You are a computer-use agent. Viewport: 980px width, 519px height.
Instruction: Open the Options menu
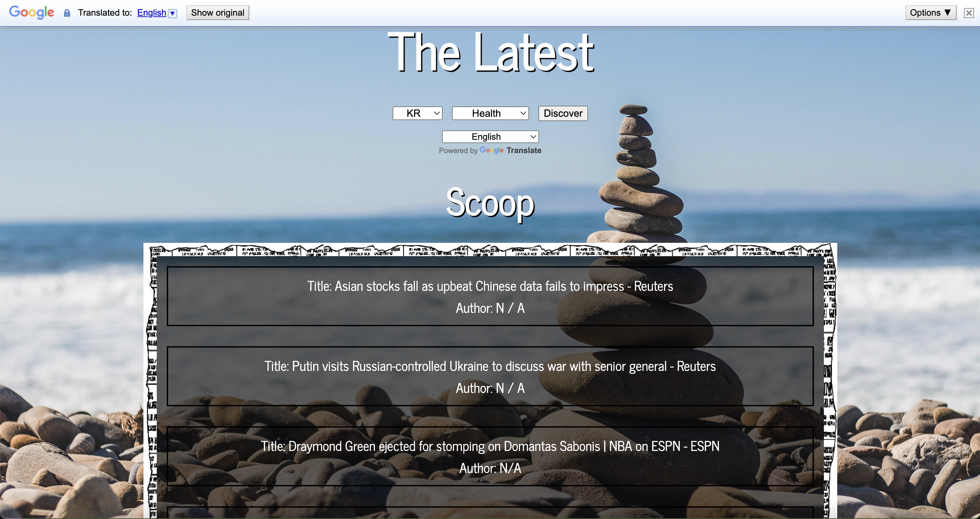point(931,13)
